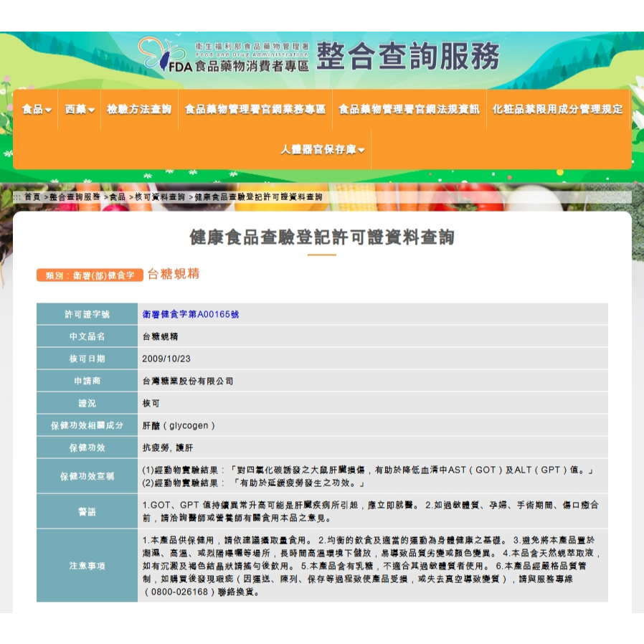The width and height of the screenshot is (644, 644).
Task: Click the service hotline 0800-026168
Action: pyautogui.click(x=179, y=592)
